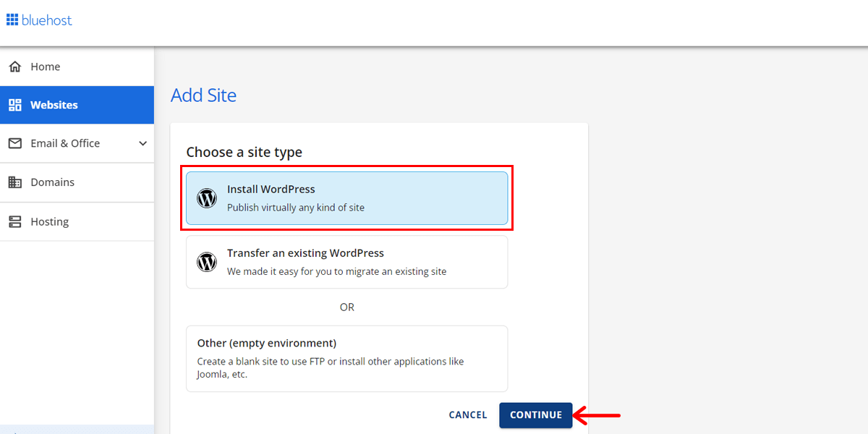The image size is (868, 434).
Task: Click the Websites grid icon
Action: (14, 105)
